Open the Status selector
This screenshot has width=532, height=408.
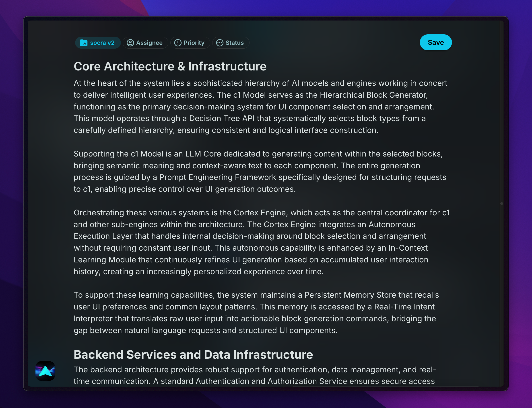click(234, 43)
